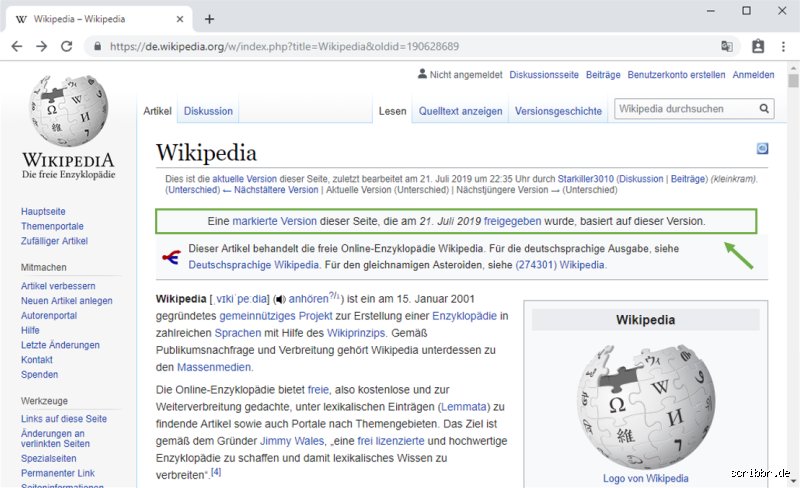The height and width of the screenshot is (488, 800).
Task: Click Benutzerkonto erstellen
Action: 676,75
